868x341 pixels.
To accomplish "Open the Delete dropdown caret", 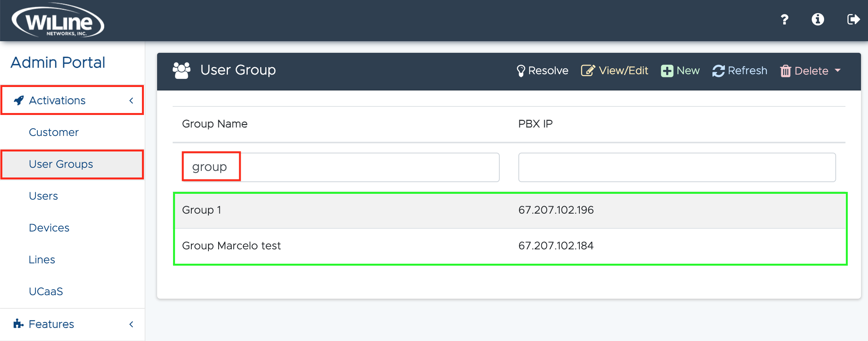I will click(x=838, y=71).
